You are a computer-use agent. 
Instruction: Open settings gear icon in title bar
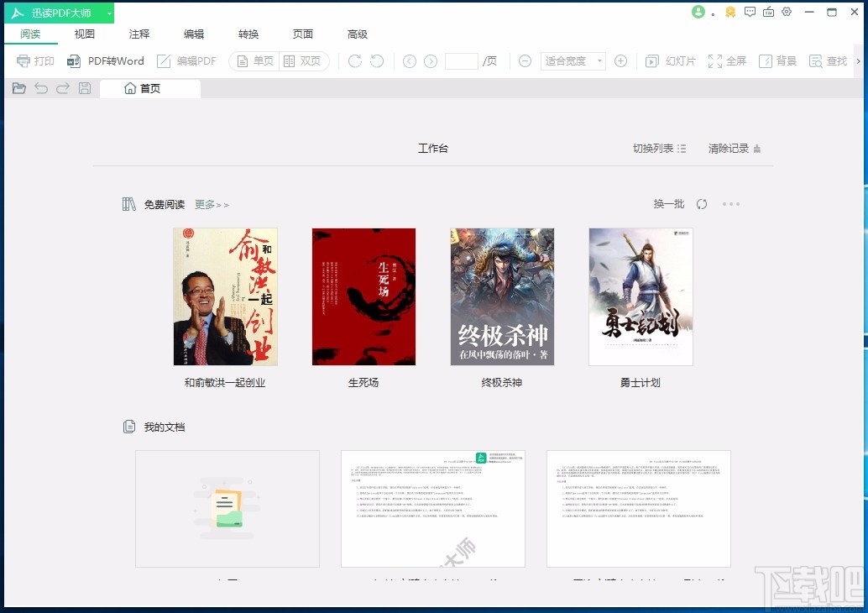(x=787, y=12)
